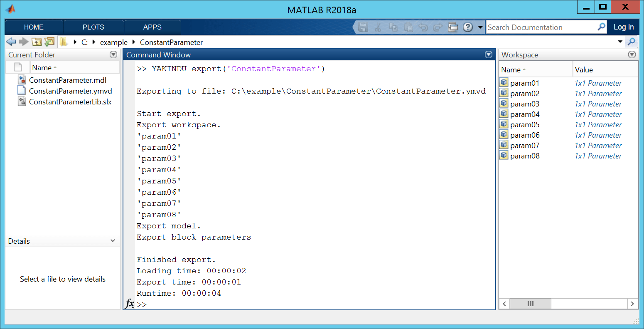The width and height of the screenshot is (644, 329).
Task: Select the ConstantParameter.ymvd file name
Action: [x=71, y=91]
